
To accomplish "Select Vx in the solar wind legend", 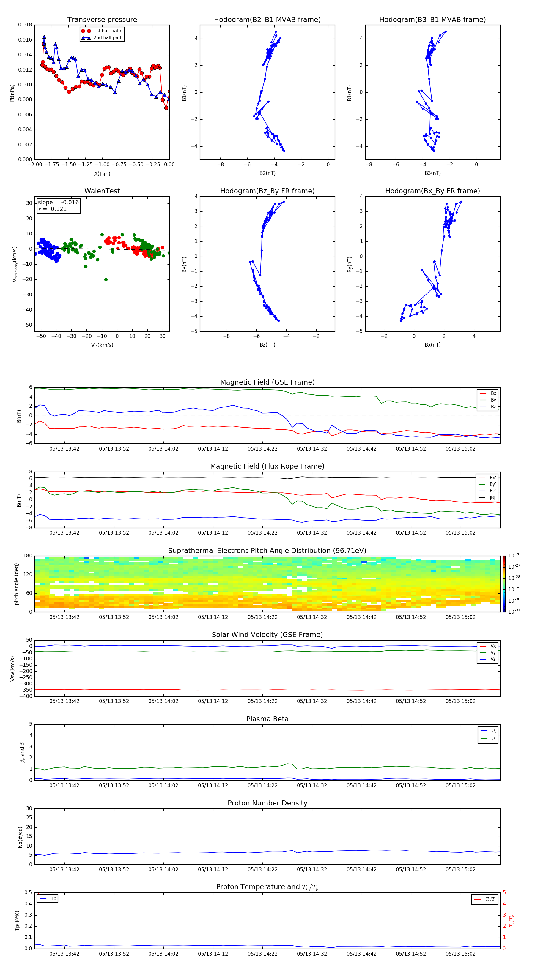I will click(x=488, y=647).
